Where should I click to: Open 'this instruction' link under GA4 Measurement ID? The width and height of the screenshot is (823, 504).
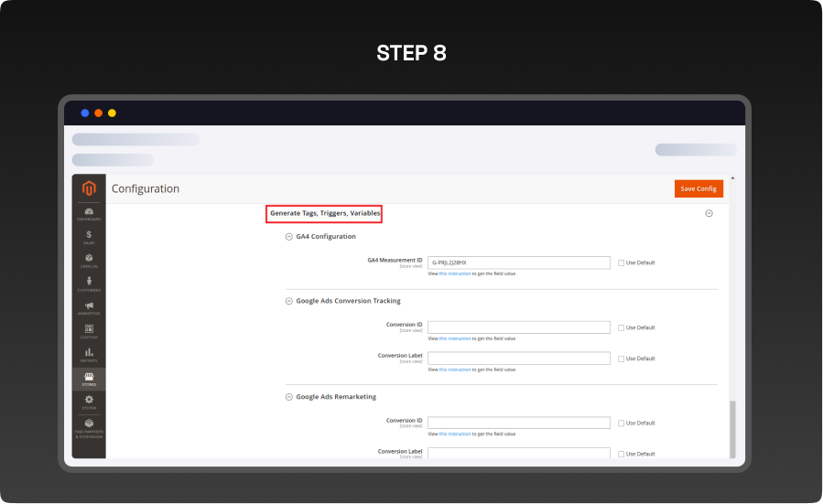455,273
